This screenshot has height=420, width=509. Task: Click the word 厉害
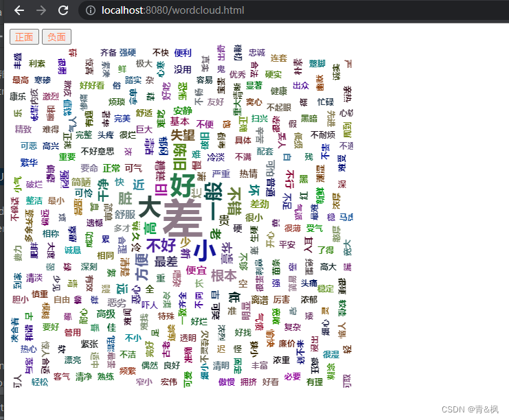[282, 299]
